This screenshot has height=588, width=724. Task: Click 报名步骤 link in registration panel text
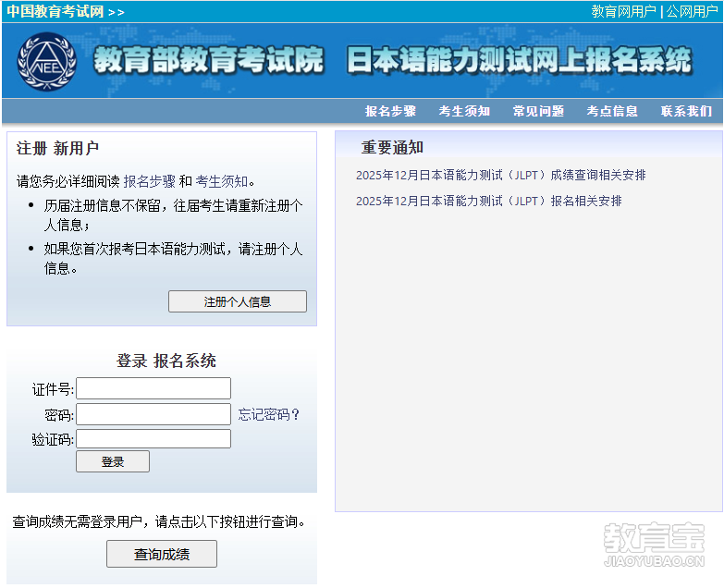[x=149, y=181]
